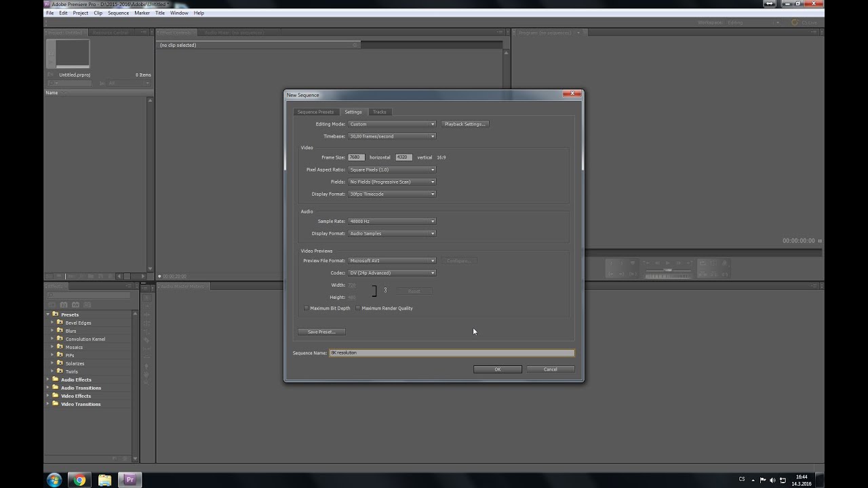Click the shuttle slider in Program monitor
This screenshot has width=868, height=488.
tap(668, 270)
